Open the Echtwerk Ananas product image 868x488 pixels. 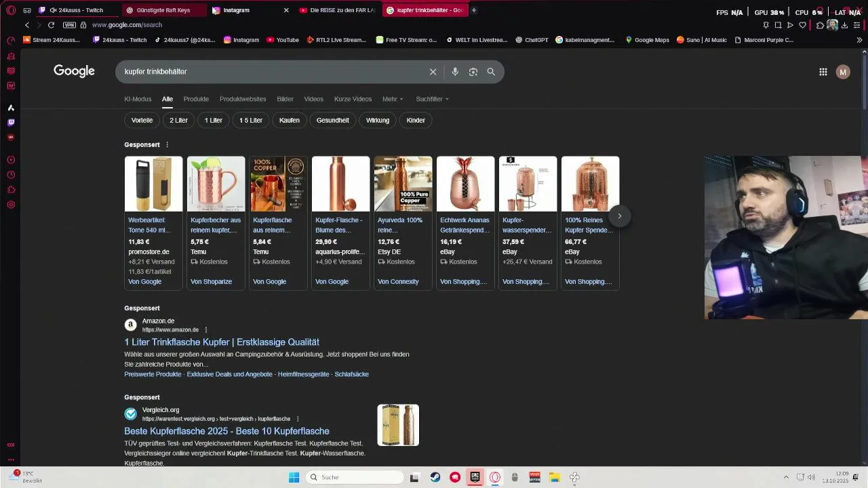[x=465, y=184]
